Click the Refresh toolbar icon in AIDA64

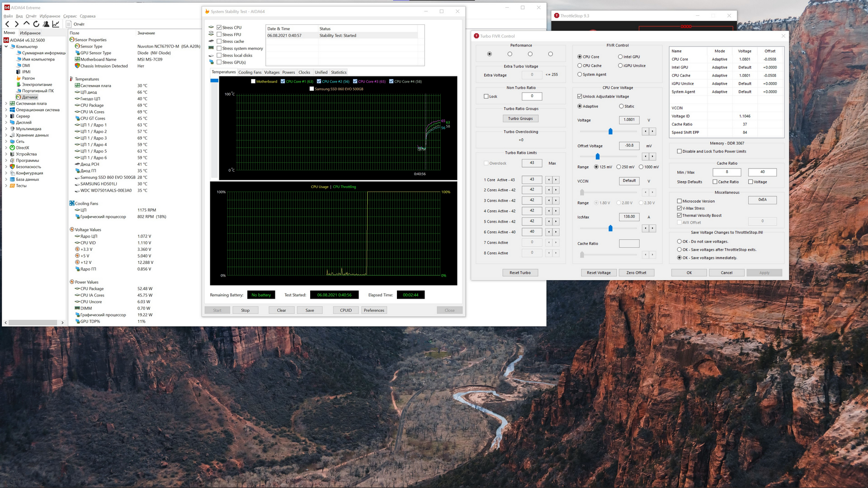pyautogui.click(x=36, y=24)
